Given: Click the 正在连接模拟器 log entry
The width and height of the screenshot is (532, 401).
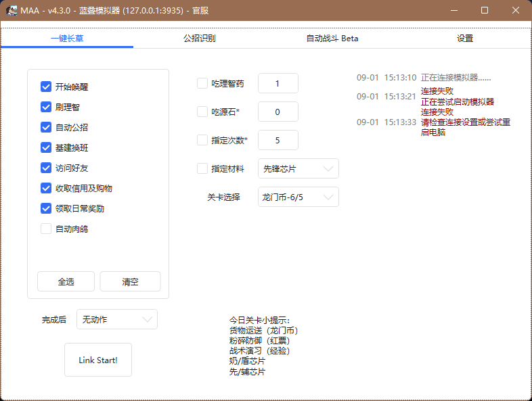Looking at the screenshot, I should click(456, 78).
